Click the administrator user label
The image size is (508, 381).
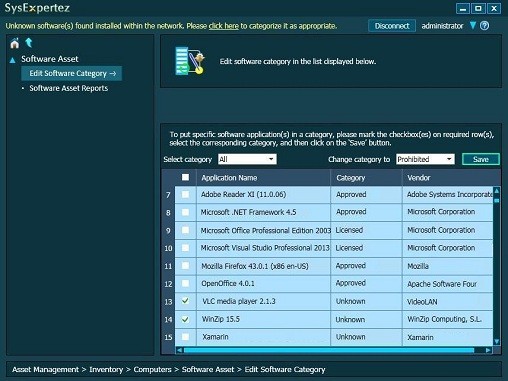(442, 26)
